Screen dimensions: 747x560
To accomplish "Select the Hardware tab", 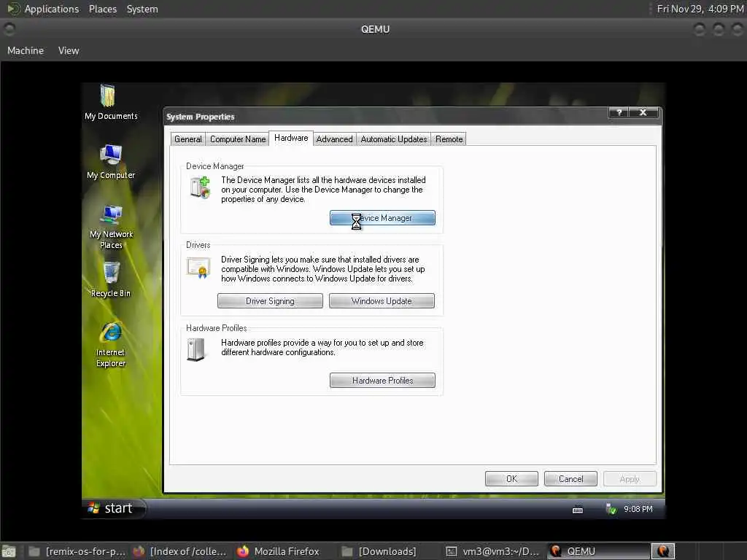I will [291, 138].
